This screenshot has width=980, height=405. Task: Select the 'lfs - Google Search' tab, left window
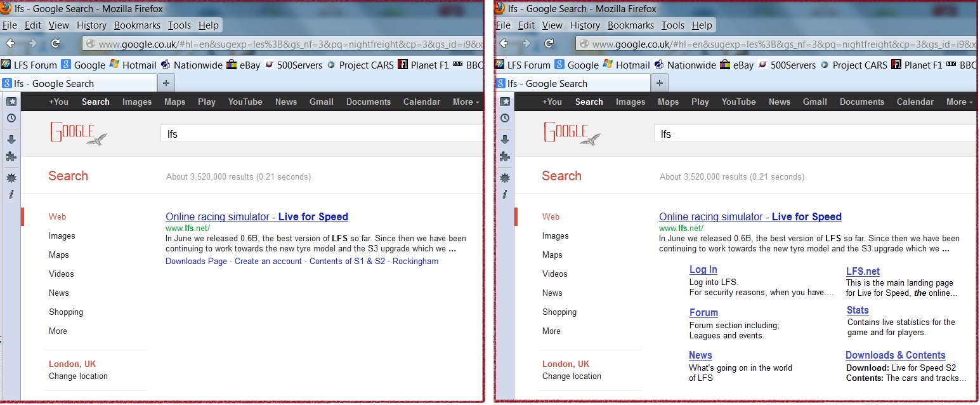tap(79, 83)
